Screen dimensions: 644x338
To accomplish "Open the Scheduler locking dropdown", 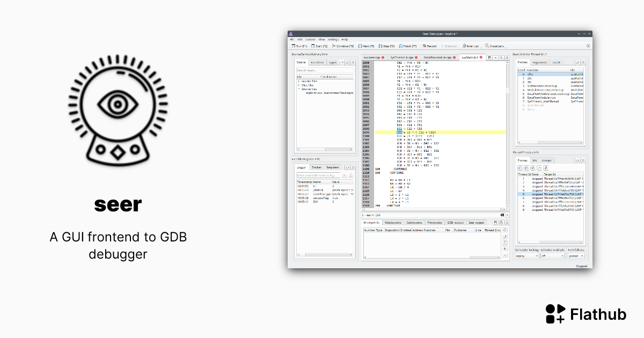I will [x=526, y=256].
